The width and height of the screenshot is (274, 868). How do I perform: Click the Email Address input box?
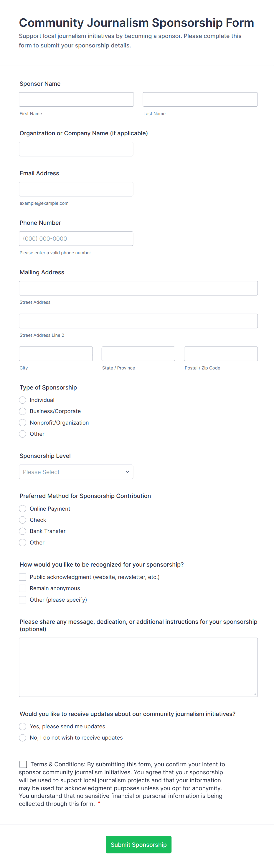tap(76, 189)
